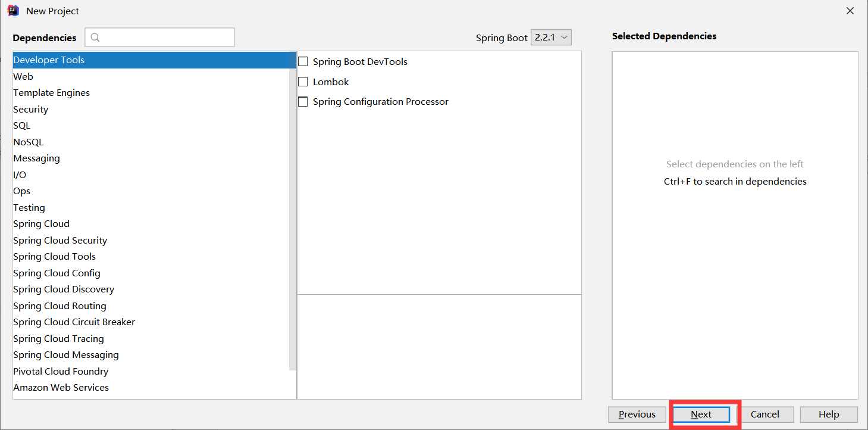The image size is (868, 430).
Task: Select Amazon Web Services category
Action: [x=151, y=388]
